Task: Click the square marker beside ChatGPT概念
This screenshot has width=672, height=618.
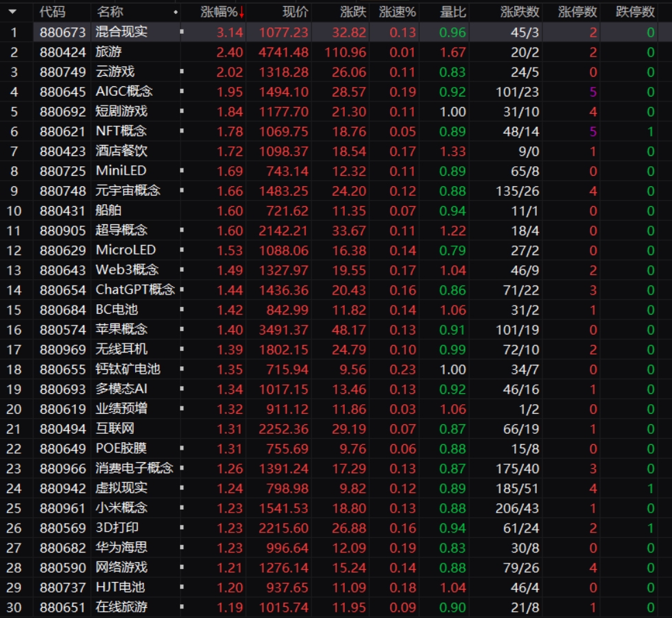Action: pos(181,290)
